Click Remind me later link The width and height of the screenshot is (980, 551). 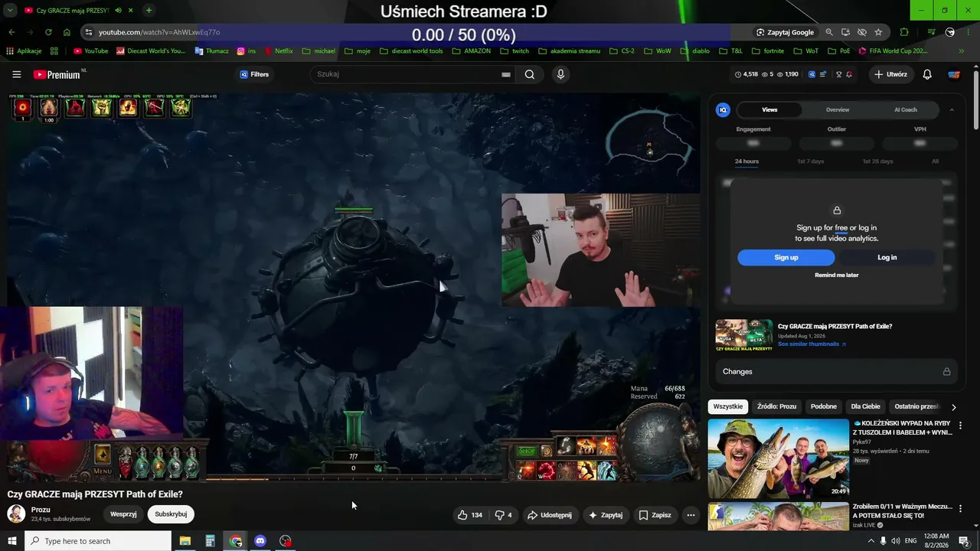click(x=837, y=275)
